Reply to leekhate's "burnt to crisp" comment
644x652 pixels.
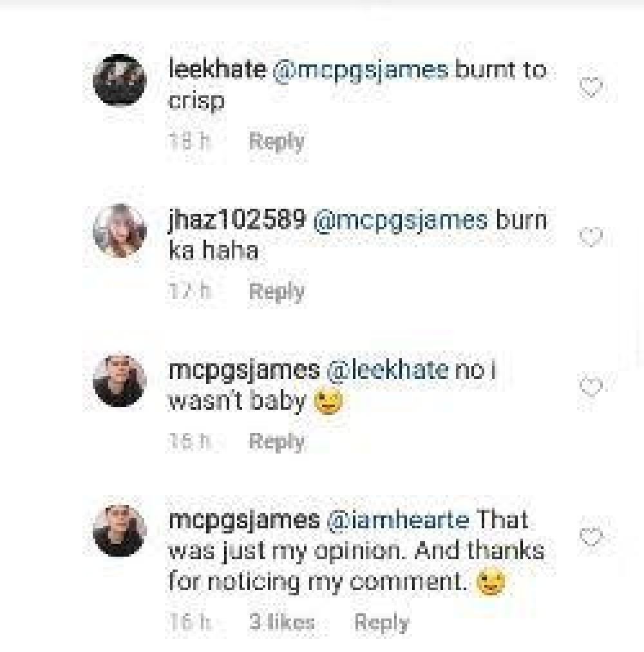click(x=276, y=141)
